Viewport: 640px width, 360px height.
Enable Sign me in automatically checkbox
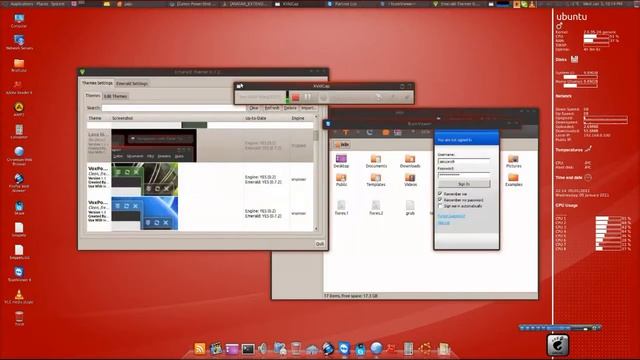[x=440, y=206]
